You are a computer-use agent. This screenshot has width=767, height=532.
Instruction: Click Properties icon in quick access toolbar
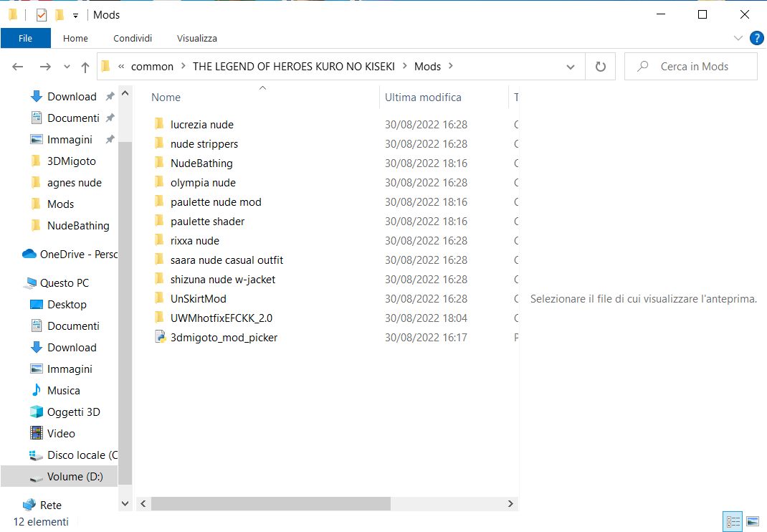coord(42,15)
